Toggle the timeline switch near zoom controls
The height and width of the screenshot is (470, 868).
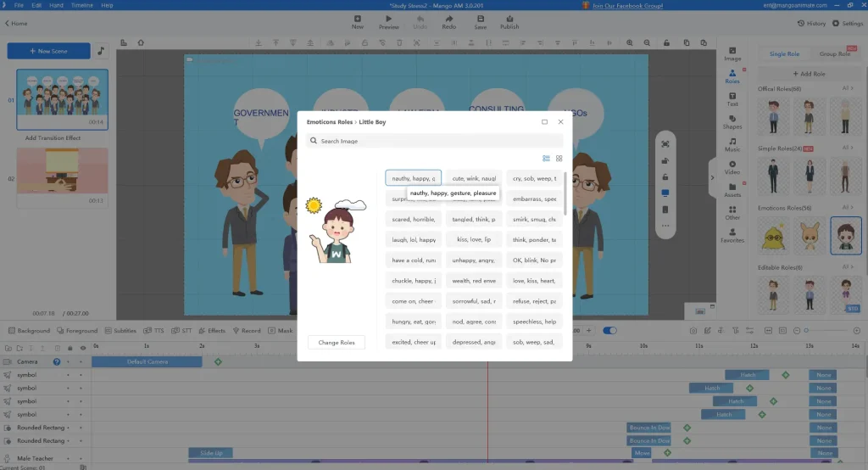click(x=609, y=330)
